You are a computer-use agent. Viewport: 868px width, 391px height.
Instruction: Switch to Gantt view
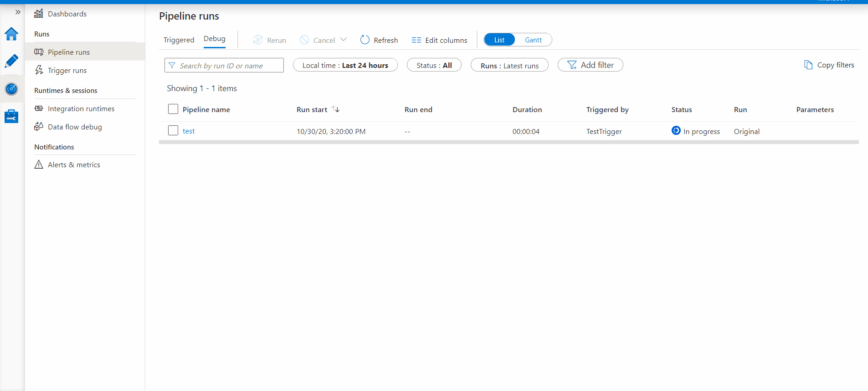pos(533,40)
